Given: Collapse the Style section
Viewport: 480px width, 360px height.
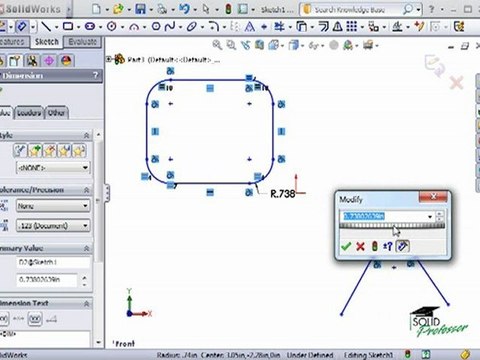Looking at the screenshot, I should point(86,135).
